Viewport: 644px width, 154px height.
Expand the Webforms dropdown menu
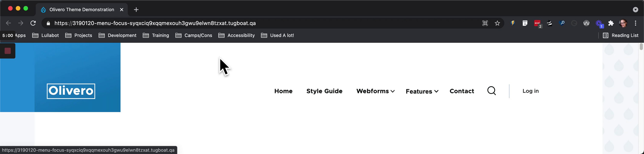pos(375,91)
